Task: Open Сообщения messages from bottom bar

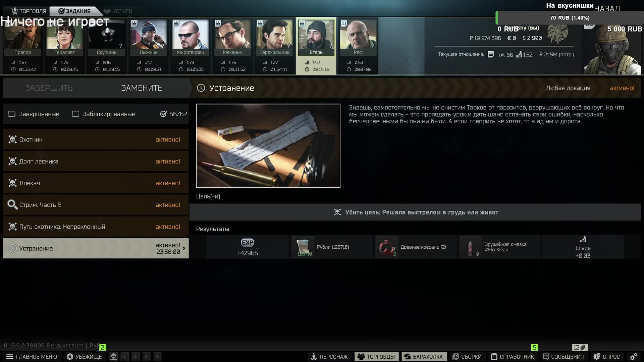Action: tap(563, 357)
